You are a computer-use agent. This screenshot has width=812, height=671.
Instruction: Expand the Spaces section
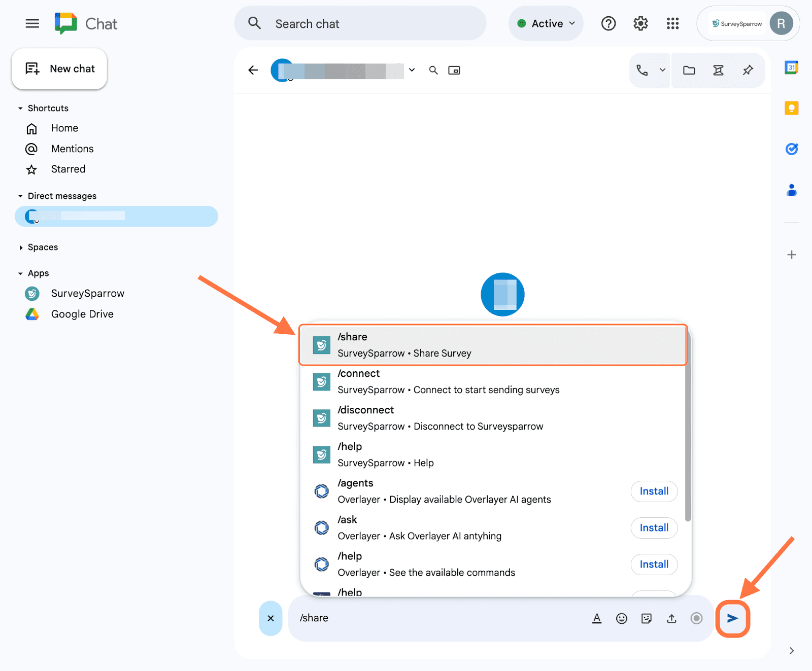(20, 248)
